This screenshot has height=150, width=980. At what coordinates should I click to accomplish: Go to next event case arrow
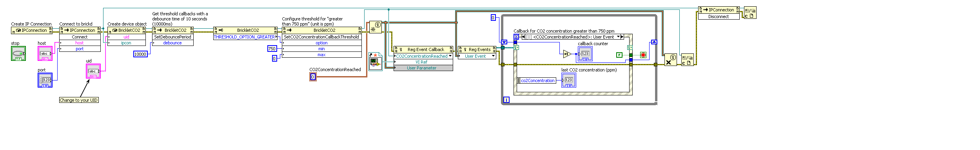pyautogui.click(x=622, y=37)
